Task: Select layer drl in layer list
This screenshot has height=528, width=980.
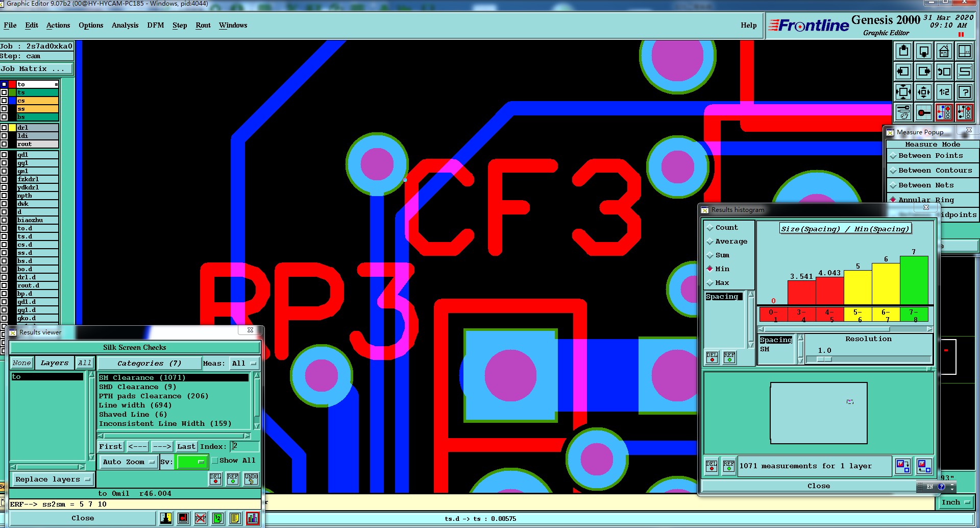Action: pos(37,128)
